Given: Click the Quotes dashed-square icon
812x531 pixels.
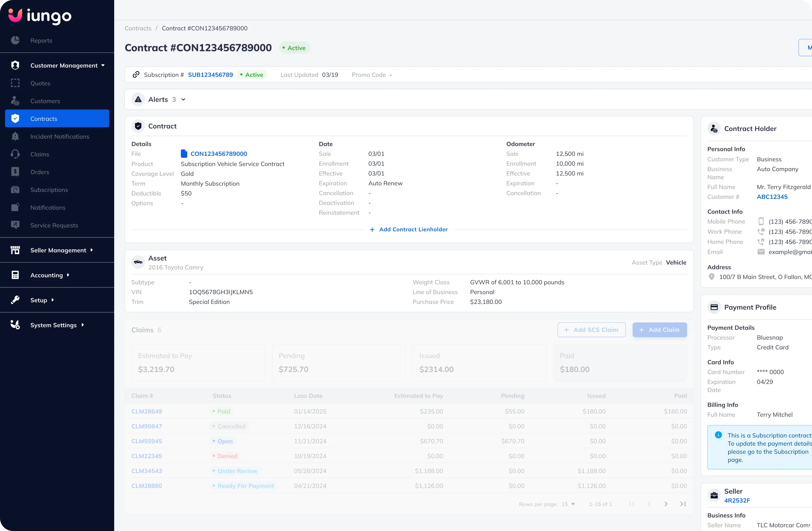Looking at the screenshot, I should pos(15,83).
